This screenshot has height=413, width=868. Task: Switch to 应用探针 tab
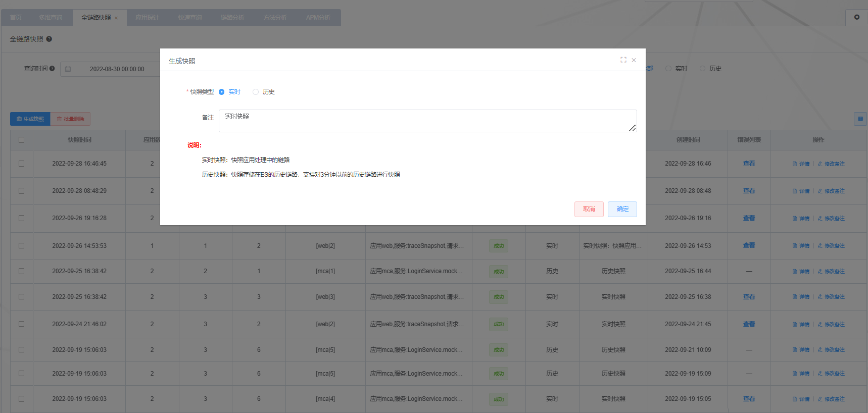tap(147, 18)
